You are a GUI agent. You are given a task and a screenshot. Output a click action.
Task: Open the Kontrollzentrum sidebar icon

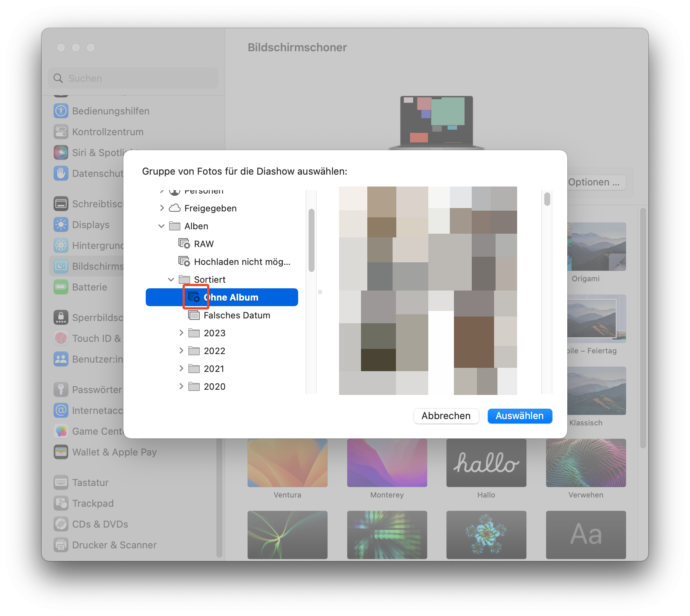(x=61, y=132)
